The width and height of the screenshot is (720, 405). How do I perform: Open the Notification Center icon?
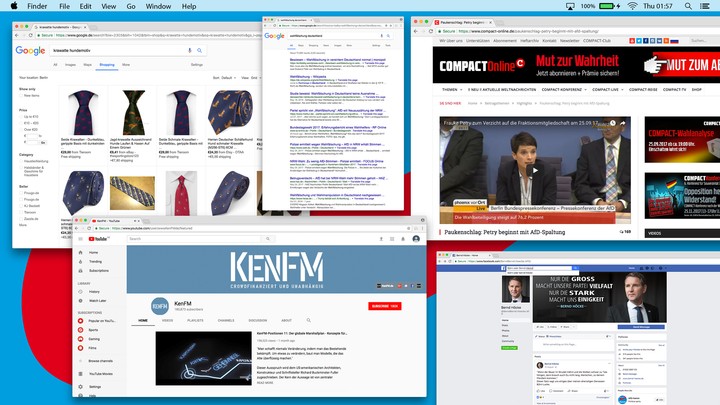(705, 6)
